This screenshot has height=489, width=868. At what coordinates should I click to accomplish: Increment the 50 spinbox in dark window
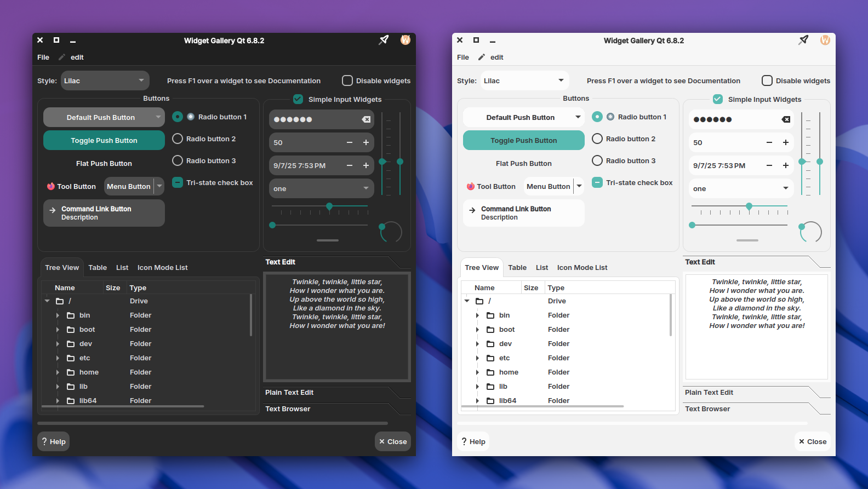pos(366,142)
